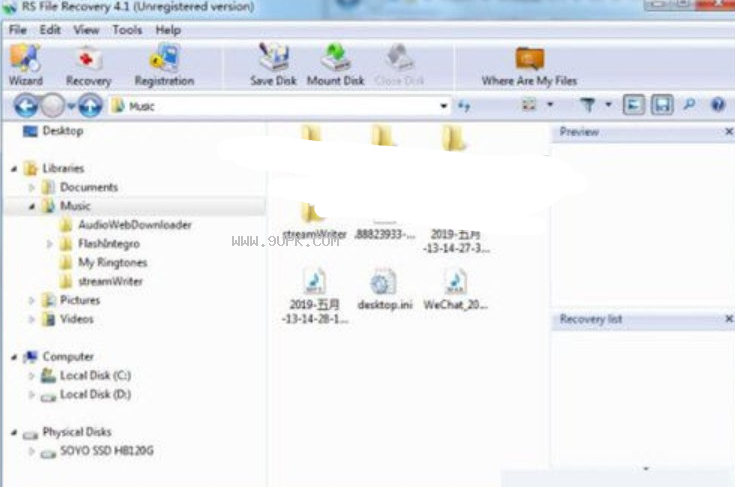Image resolution: width=735 pixels, height=487 pixels.
Task: Open the Tools menu
Action: point(127,30)
